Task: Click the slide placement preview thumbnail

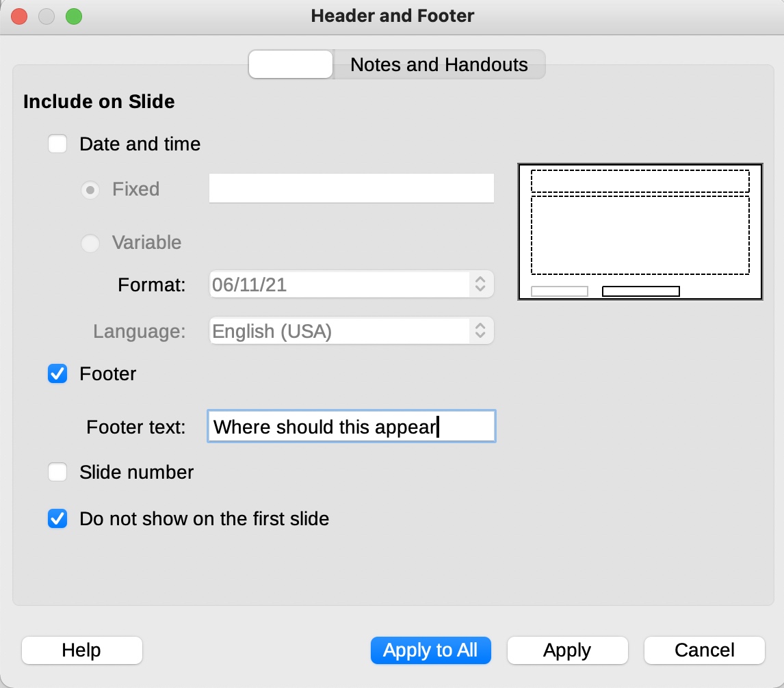Action: tap(640, 230)
